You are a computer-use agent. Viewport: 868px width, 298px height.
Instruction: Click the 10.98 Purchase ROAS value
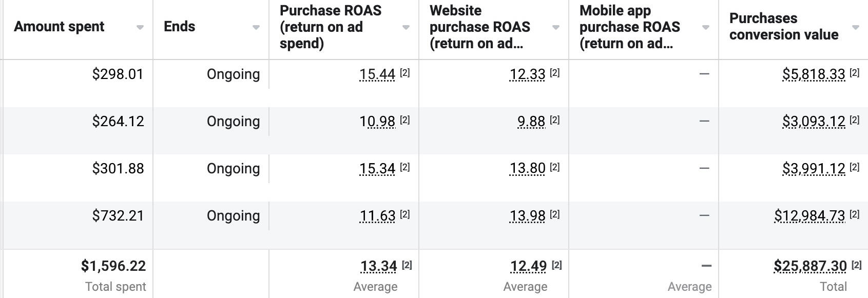click(x=377, y=122)
